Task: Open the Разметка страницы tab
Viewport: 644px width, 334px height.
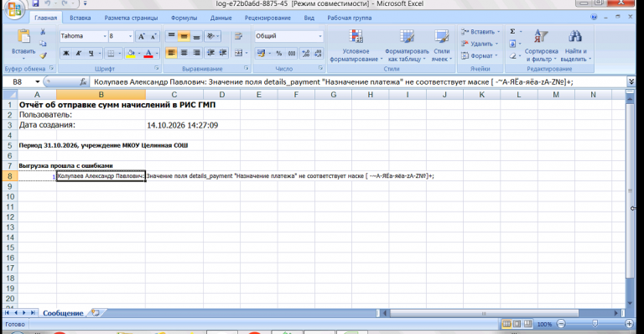Action: click(131, 18)
